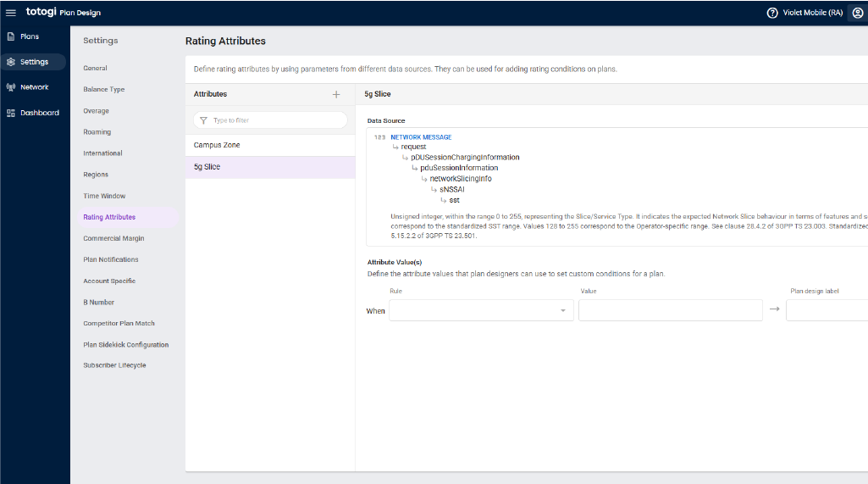Click the help question mark icon
This screenshot has width=868, height=484.
point(772,13)
